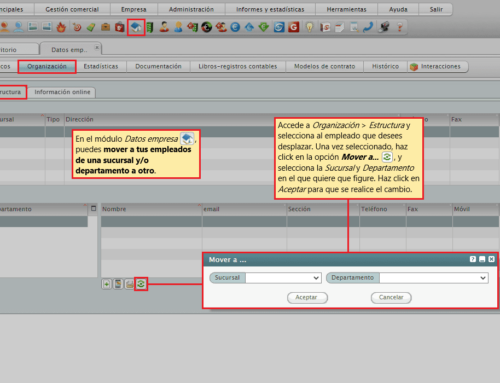
Task: Open the Ayuda menu
Action: 398,9
